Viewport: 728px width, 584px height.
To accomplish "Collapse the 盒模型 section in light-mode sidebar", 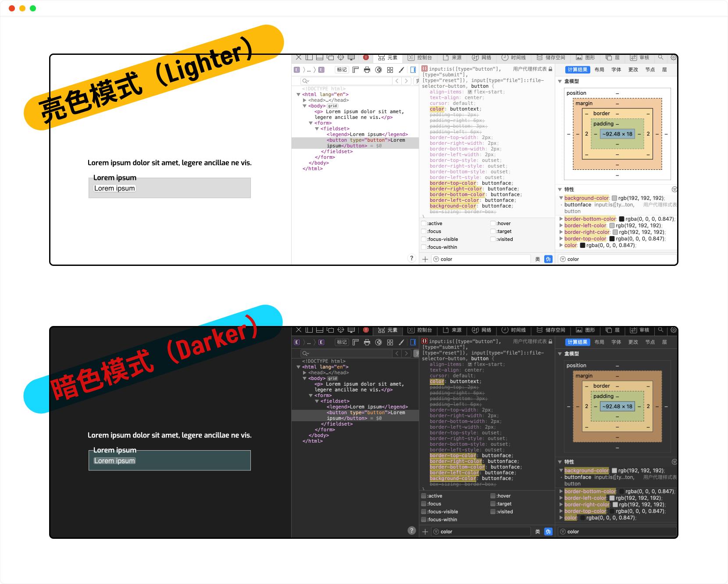I will coord(560,82).
